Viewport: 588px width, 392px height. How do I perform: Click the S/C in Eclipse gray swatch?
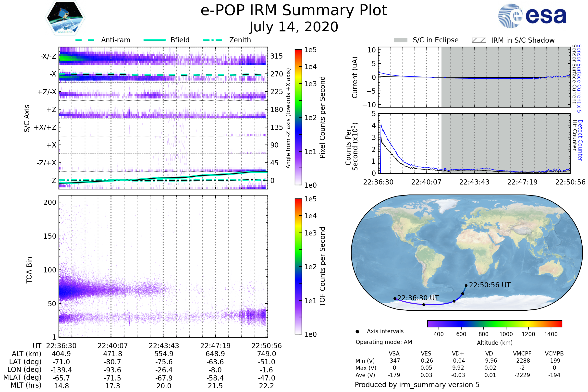point(400,40)
